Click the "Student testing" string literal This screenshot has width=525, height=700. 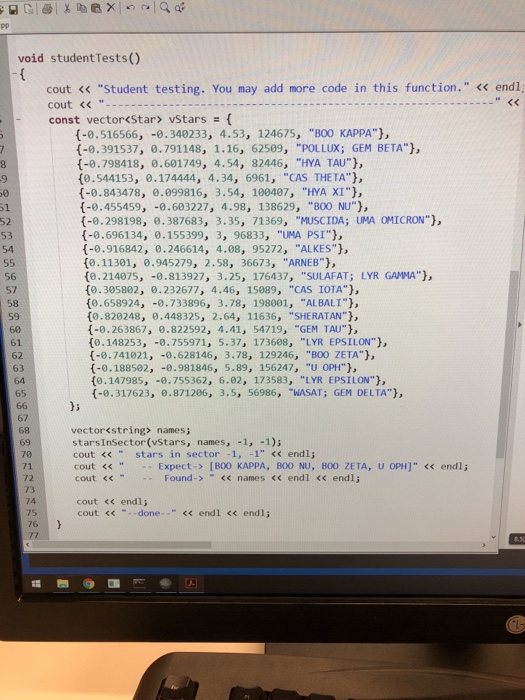pos(283,88)
